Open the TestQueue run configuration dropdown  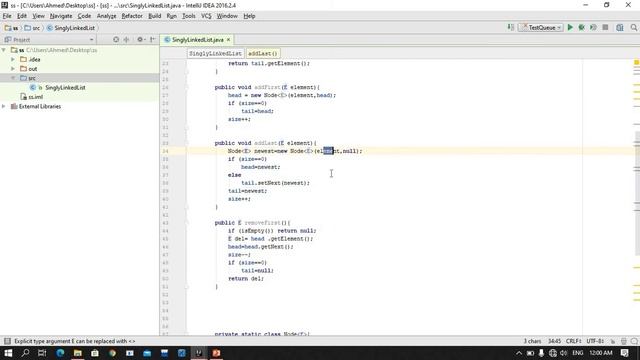tap(541, 27)
